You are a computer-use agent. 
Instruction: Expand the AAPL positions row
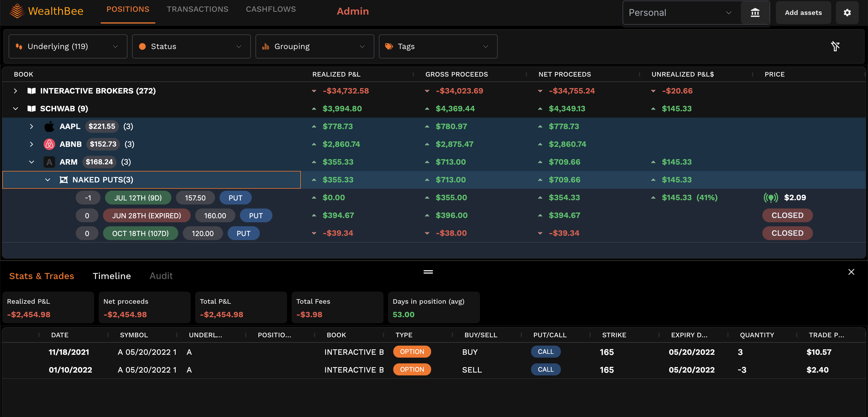click(x=31, y=126)
